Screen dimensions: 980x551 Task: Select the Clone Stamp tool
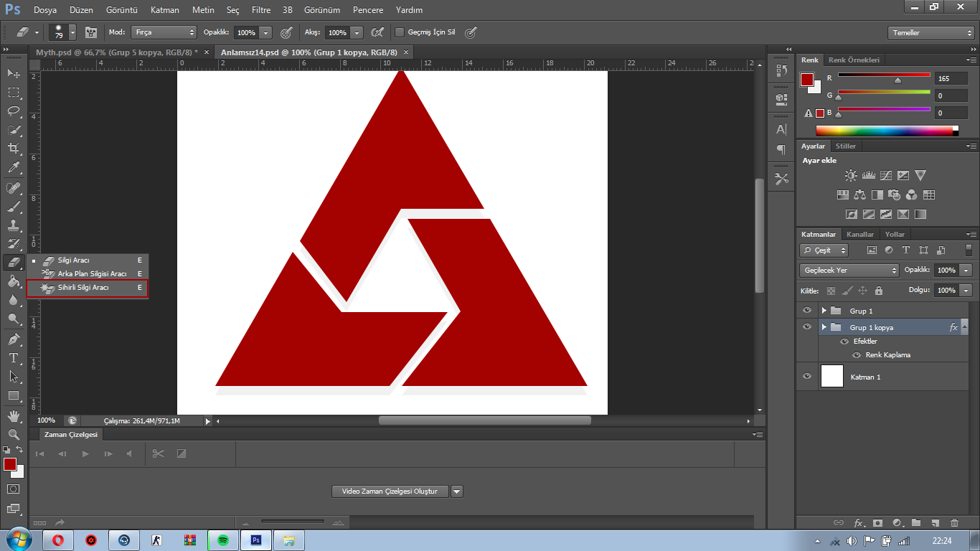(x=14, y=225)
